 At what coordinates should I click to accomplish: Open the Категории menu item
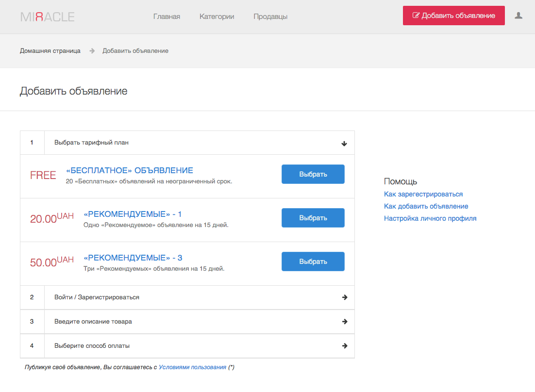[x=217, y=16]
